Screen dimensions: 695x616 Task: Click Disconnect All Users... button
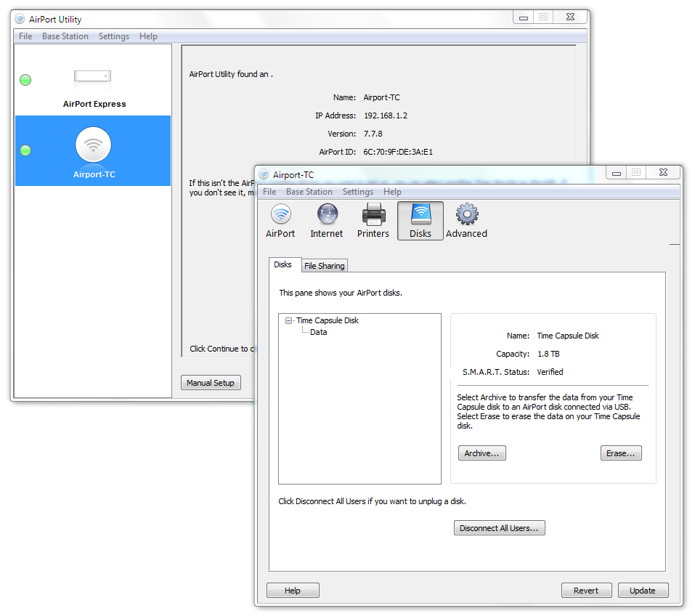pyautogui.click(x=500, y=528)
